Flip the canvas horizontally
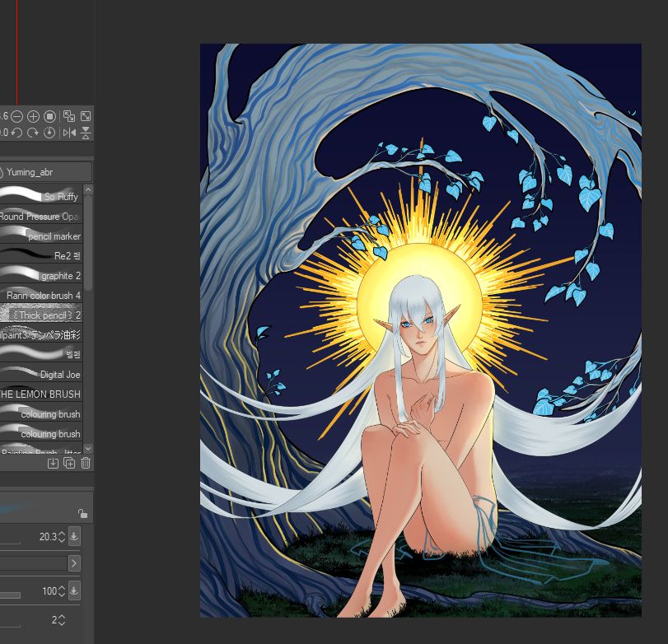668x644 pixels. click(x=69, y=133)
